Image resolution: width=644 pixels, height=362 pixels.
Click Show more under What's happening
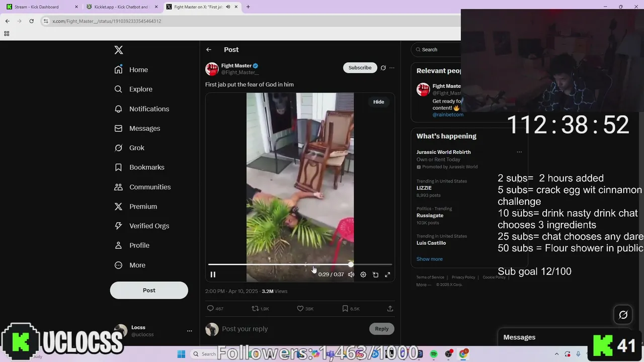pos(429,259)
